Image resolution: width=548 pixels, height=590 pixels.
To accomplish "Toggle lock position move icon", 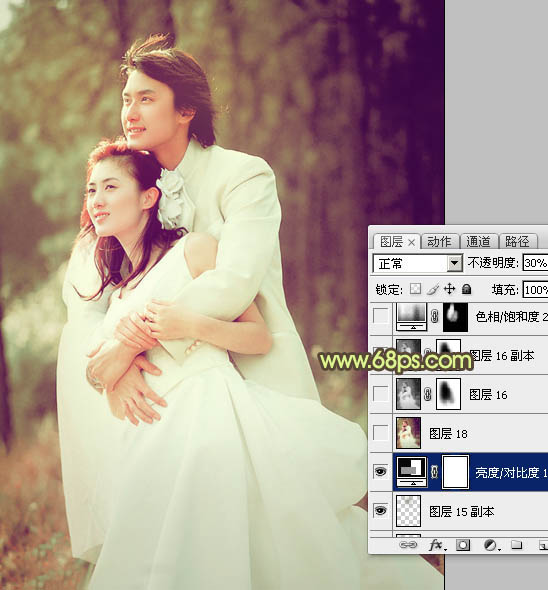I will [x=449, y=289].
